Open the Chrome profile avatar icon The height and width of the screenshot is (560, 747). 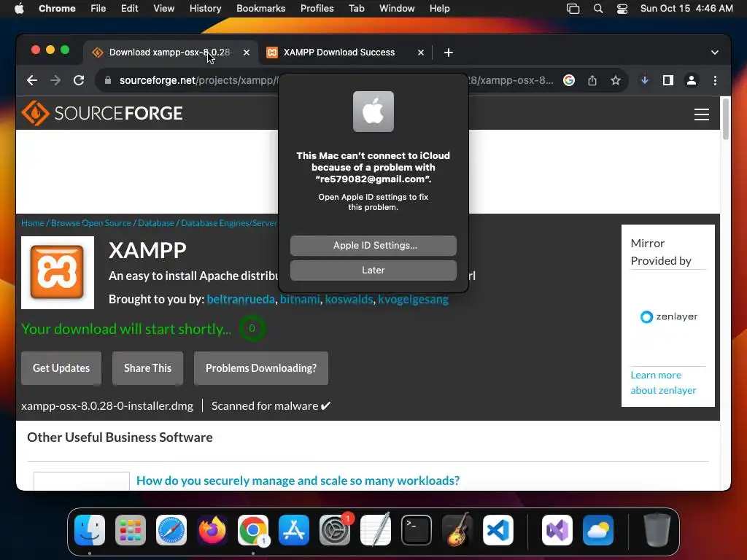pos(692,80)
